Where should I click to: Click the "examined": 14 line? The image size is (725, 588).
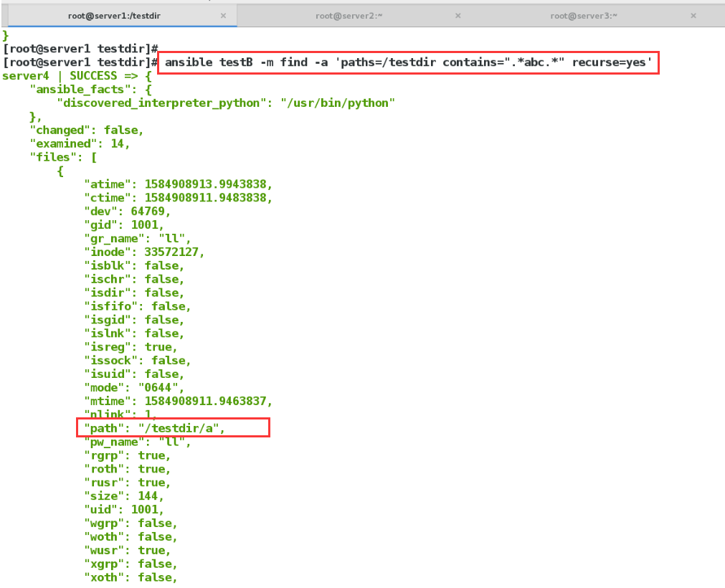pyautogui.click(x=80, y=143)
